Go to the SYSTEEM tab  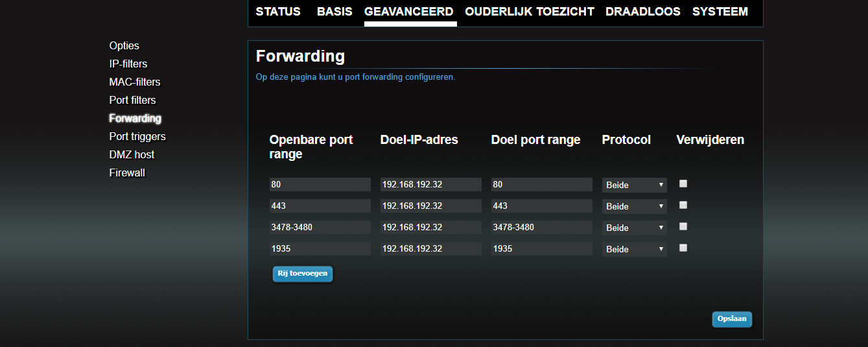click(x=720, y=12)
